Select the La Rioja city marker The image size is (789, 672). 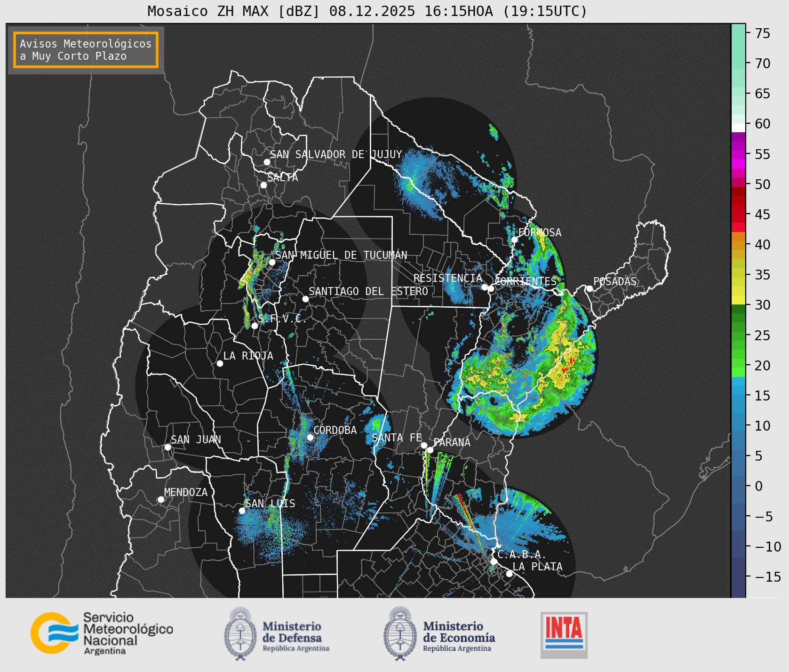tap(220, 363)
